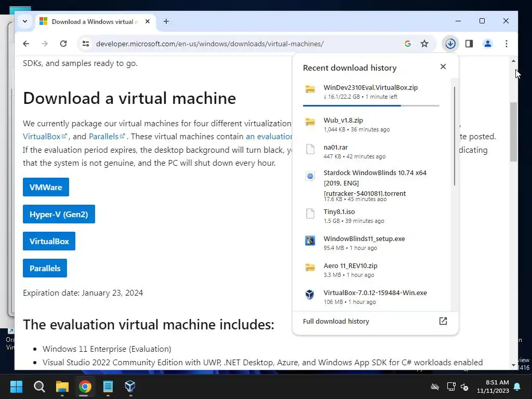532x399 pixels.
Task: Select WindowBlinds11_setup.exe download entry
Action: pyautogui.click(x=371, y=243)
